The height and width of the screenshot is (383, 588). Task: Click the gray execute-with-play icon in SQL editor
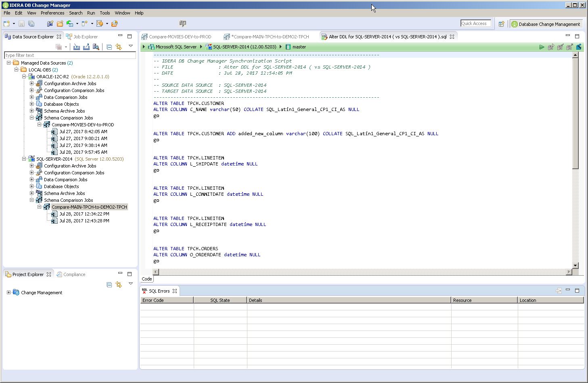tap(551, 47)
